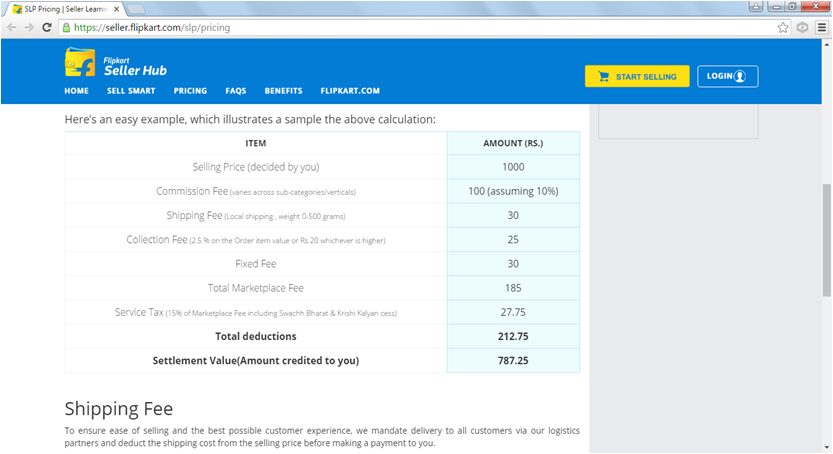Click the AMOUNT (RS.) column header
833x454 pixels.
click(x=513, y=143)
